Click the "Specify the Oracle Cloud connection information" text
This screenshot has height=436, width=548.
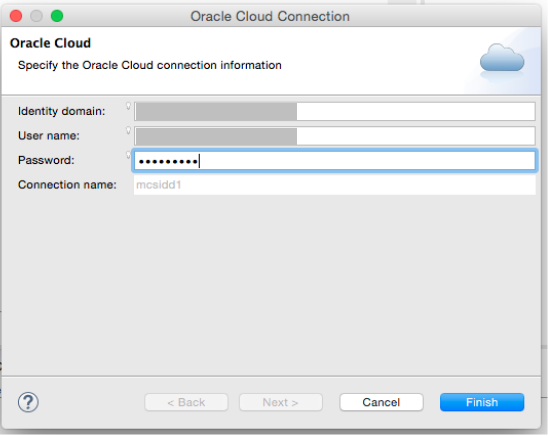[150, 65]
